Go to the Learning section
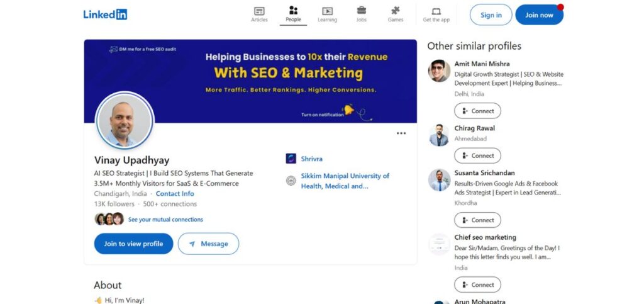 pyautogui.click(x=327, y=14)
